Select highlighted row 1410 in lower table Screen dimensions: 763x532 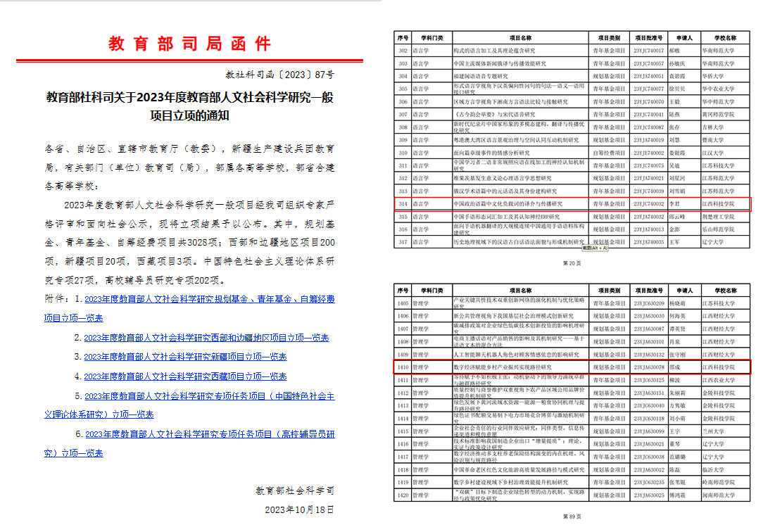point(572,367)
